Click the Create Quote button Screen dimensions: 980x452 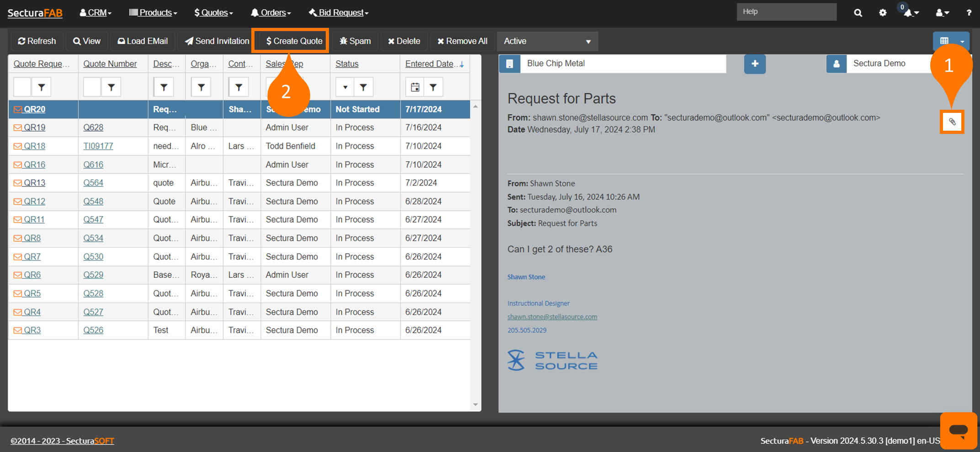click(x=294, y=41)
